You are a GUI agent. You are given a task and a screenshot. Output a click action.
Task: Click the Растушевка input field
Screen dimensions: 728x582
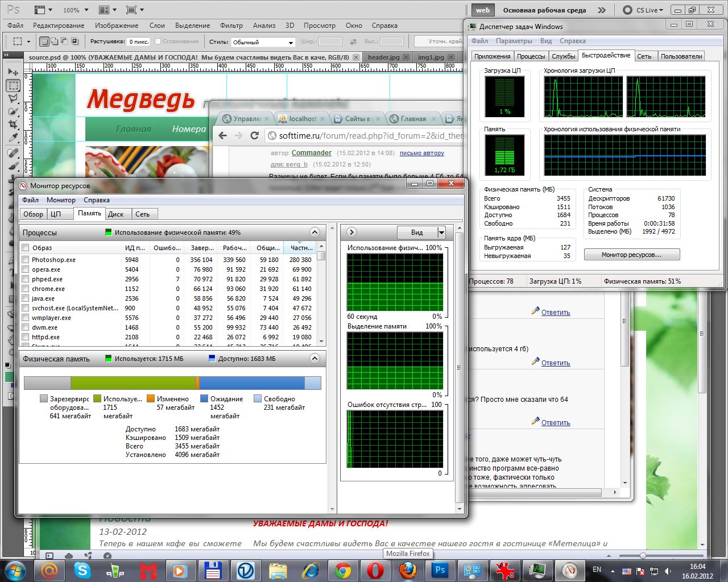138,41
